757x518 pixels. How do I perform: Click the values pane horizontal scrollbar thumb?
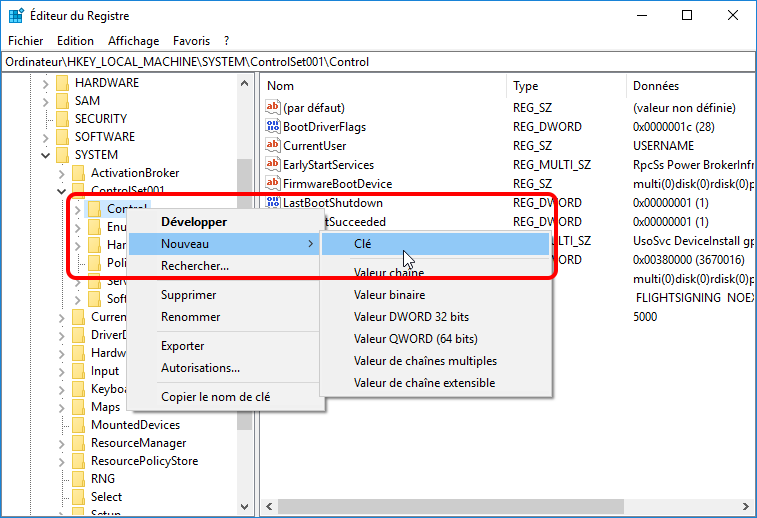tap(450, 506)
